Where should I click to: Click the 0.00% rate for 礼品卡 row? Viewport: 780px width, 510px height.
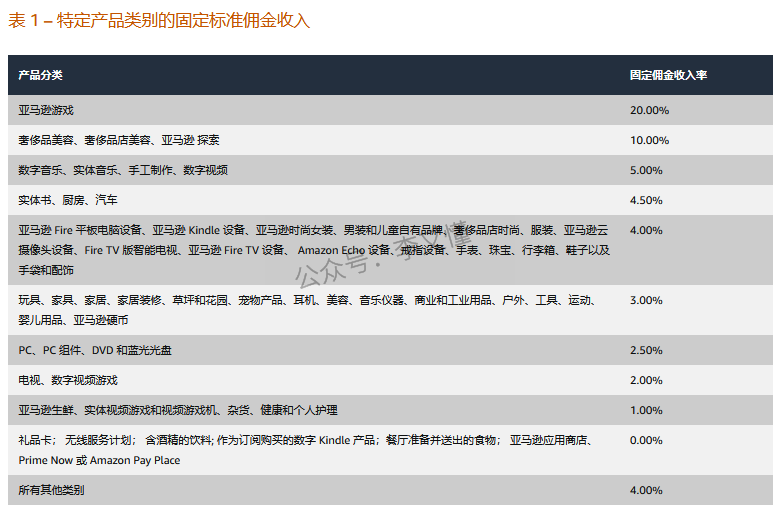click(646, 440)
